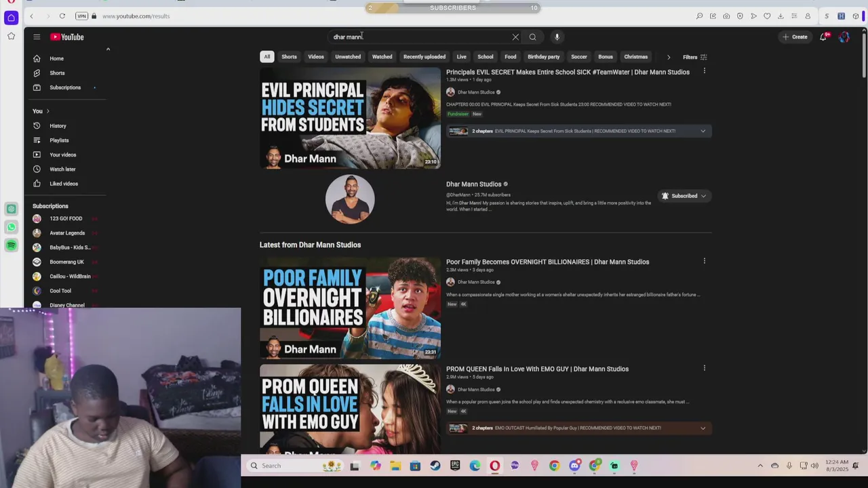Open Discord from the Windows taskbar
The width and height of the screenshot is (868, 488).
[574, 466]
